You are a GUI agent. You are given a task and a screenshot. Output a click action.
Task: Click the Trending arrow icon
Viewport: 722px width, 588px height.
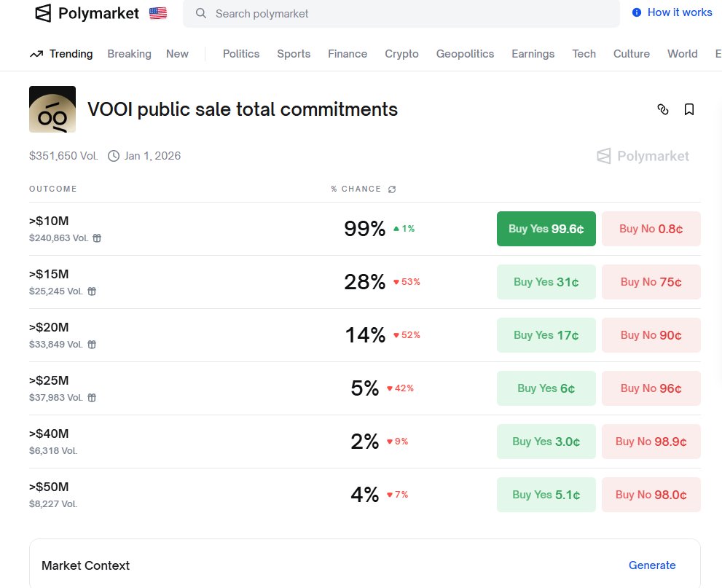coord(36,55)
